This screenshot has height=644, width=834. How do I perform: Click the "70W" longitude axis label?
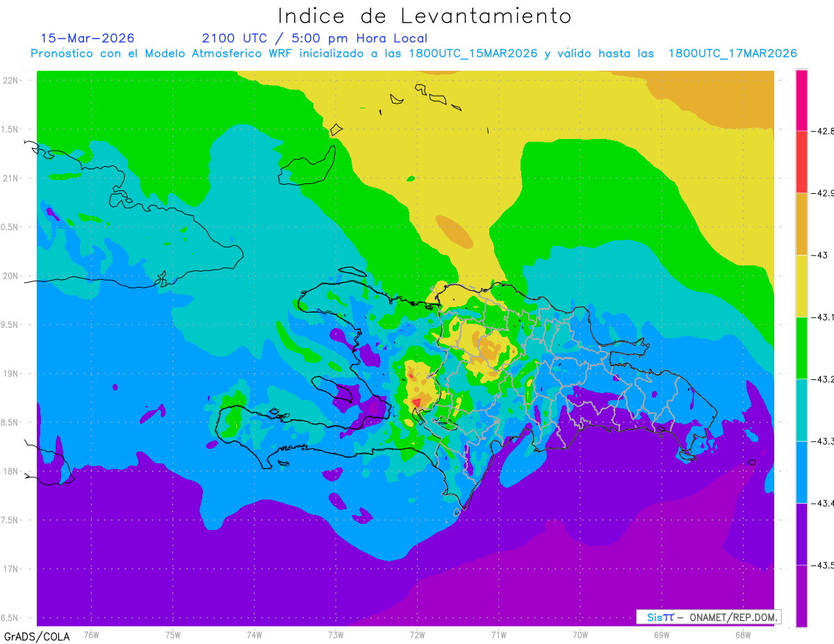(580, 634)
